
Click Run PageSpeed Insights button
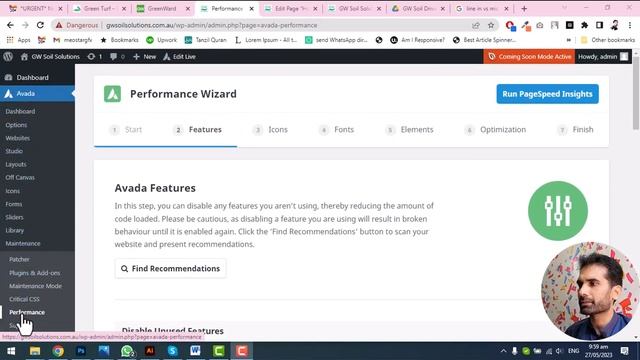(547, 94)
